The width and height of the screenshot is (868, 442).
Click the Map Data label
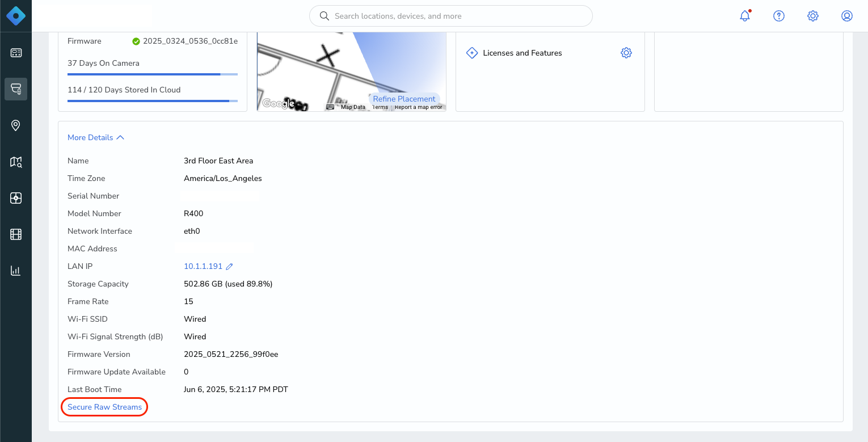click(353, 107)
